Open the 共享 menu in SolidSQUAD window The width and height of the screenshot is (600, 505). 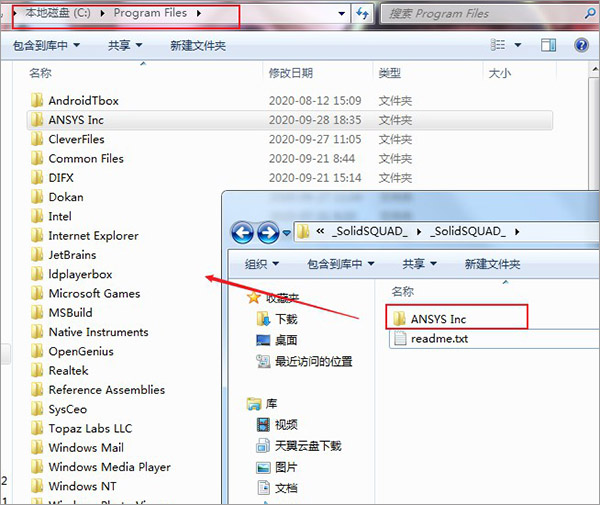point(419,264)
